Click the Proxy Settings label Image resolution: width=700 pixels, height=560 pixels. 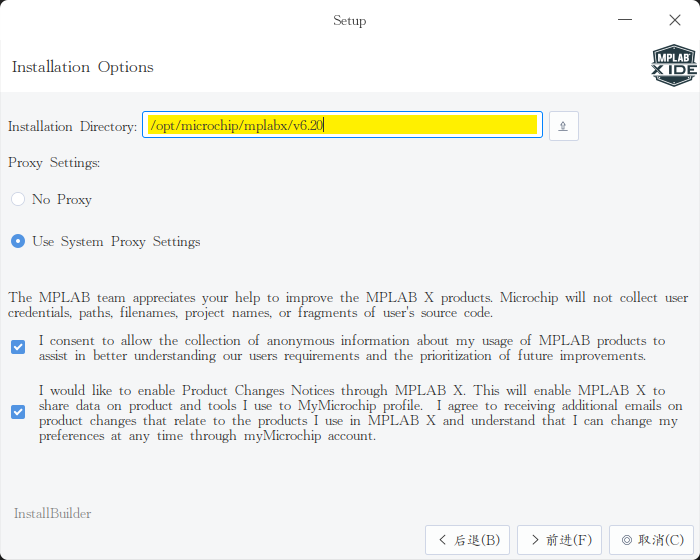coord(54,163)
